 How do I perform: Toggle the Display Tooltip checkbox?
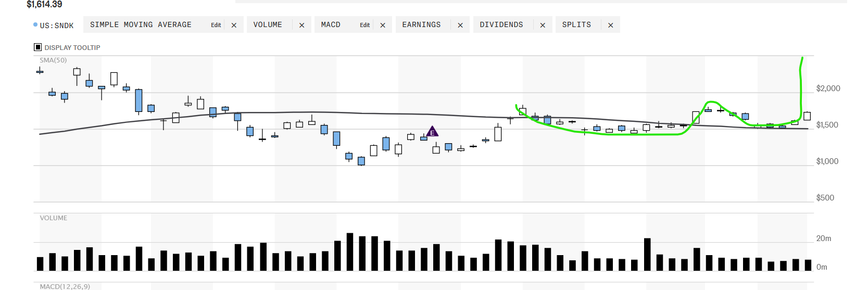37,47
